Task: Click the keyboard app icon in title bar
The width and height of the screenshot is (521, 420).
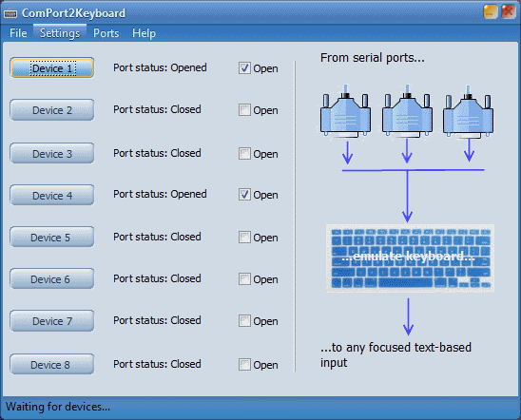Action: click(x=10, y=14)
